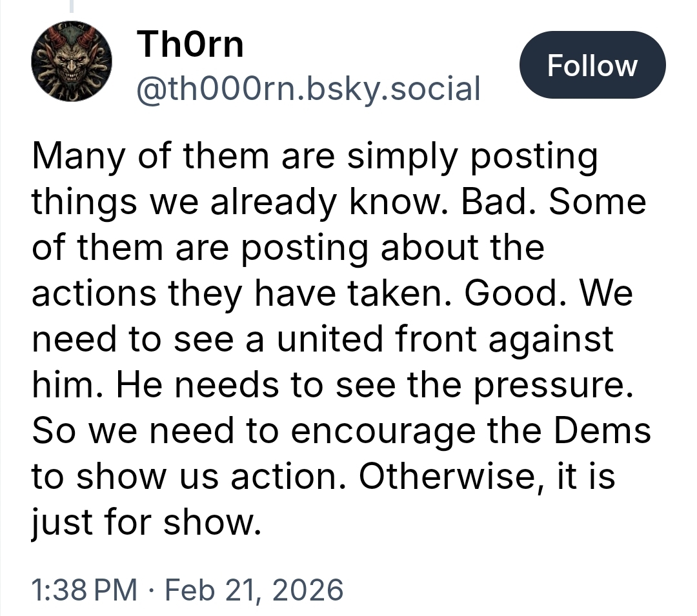The width and height of the screenshot is (697, 616).
Task: Click the thread line above the avatar
Action: (72, 6)
